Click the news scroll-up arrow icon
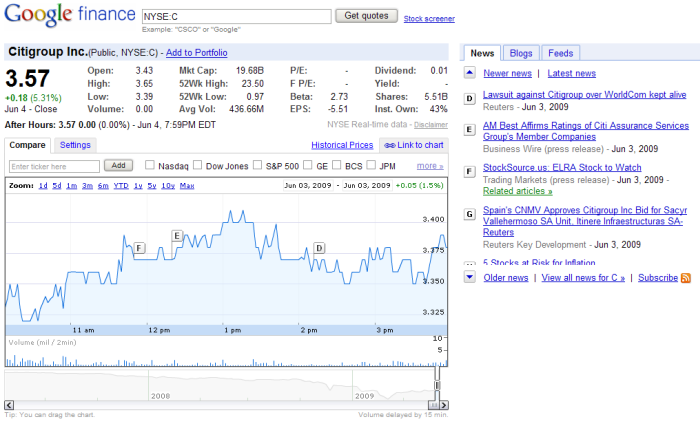700x423 pixels. (x=470, y=74)
